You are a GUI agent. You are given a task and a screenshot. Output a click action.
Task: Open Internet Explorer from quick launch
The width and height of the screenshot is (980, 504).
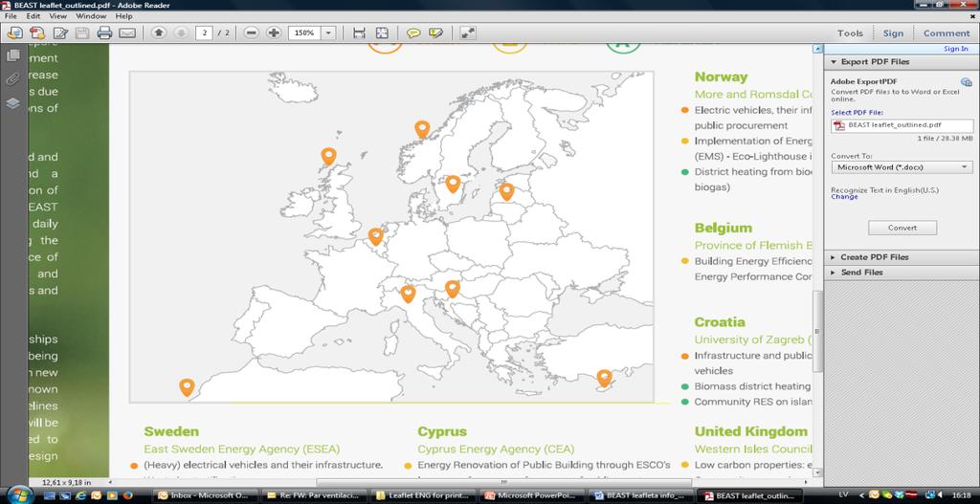tap(80, 495)
